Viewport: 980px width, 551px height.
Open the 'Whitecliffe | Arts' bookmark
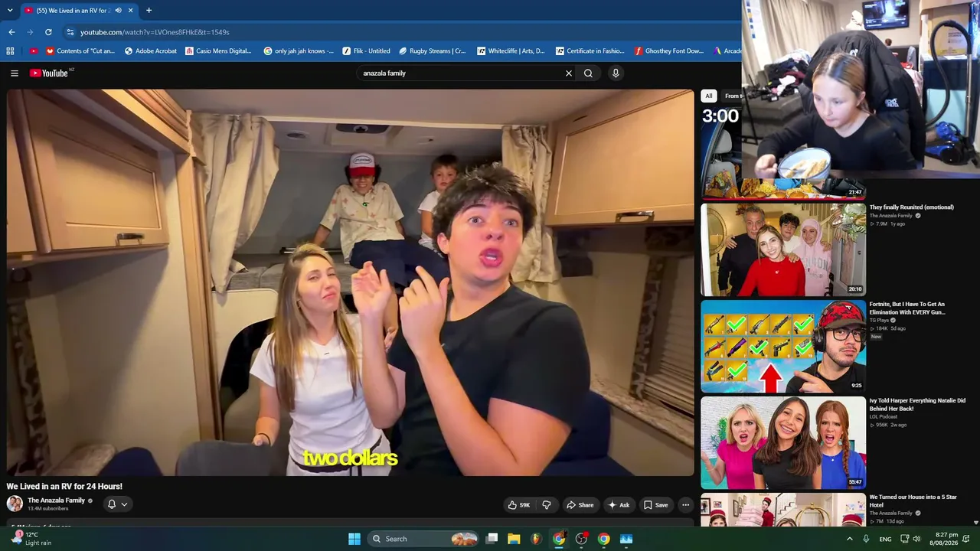(511, 51)
